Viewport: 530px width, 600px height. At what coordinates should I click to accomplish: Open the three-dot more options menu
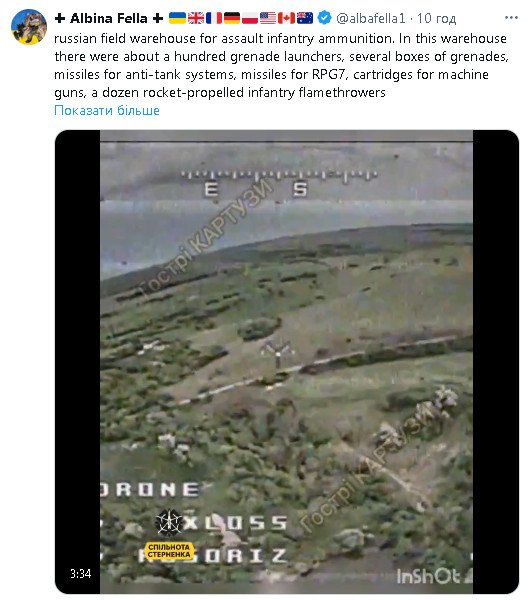click(511, 18)
